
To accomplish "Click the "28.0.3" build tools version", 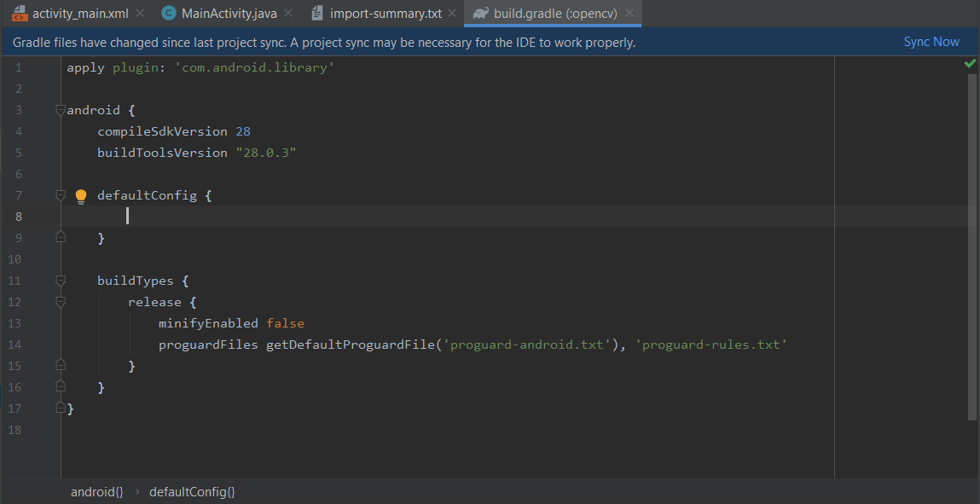I will click(265, 153).
